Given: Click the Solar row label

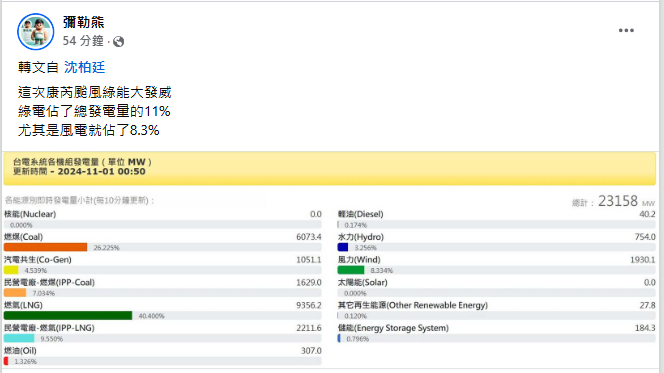Looking at the screenshot, I should click(362, 282).
